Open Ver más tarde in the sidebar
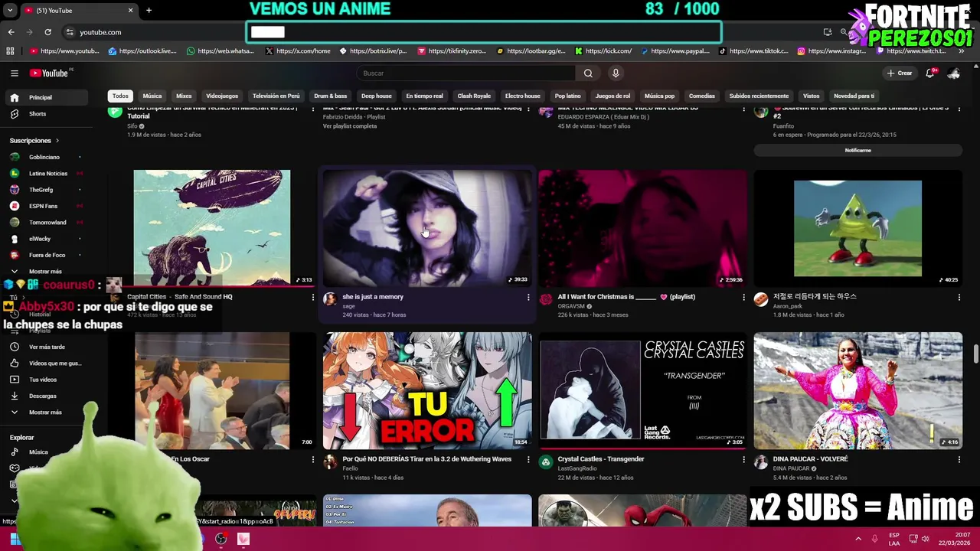 point(47,347)
